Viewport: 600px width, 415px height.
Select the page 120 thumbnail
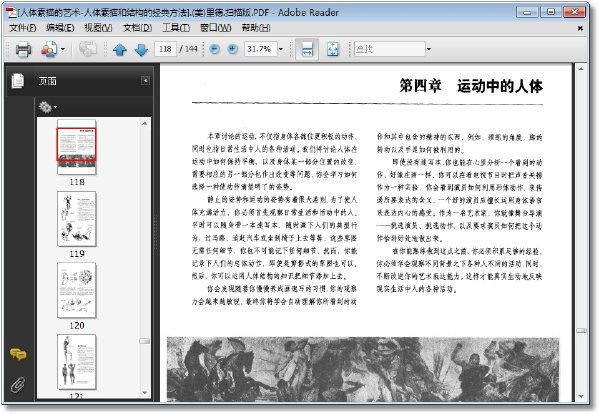pyautogui.click(x=77, y=290)
